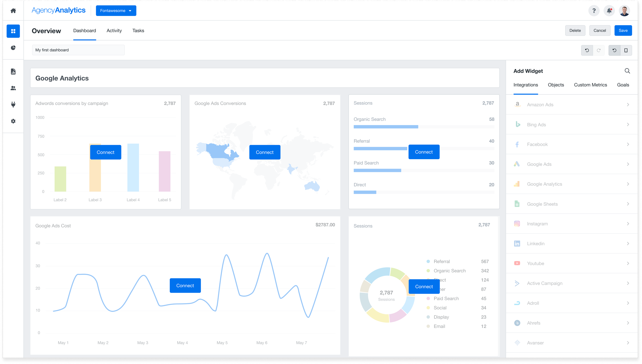Open the notifications bell
This screenshot has width=642, height=364.
[x=609, y=11]
